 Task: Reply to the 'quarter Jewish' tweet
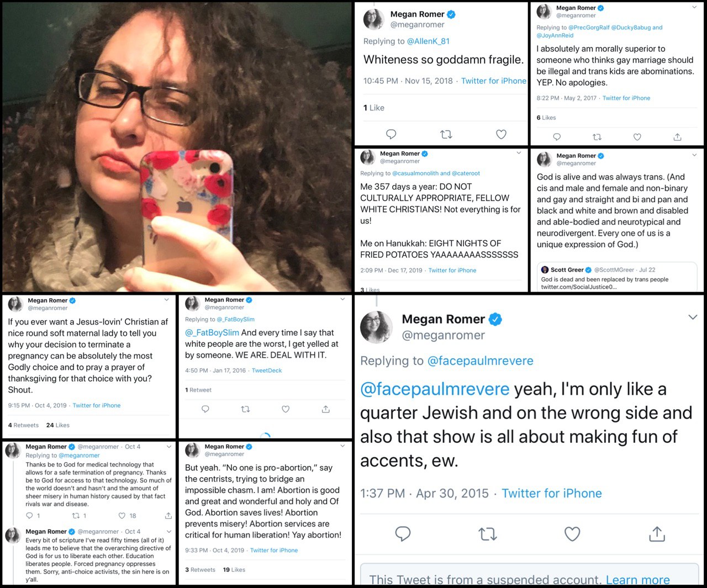pyautogui.click(x=403, y=534)
